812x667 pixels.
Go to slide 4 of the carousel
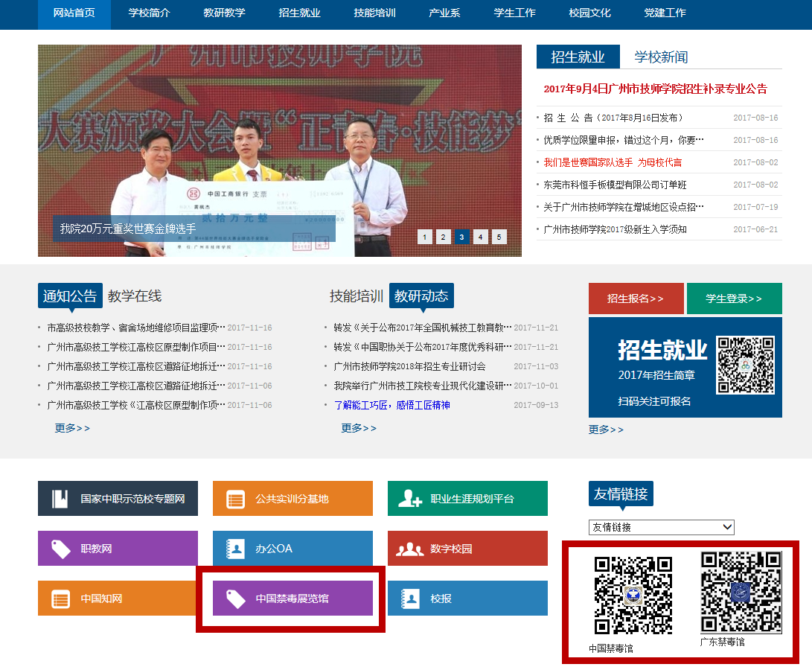[x=481, y=237]
